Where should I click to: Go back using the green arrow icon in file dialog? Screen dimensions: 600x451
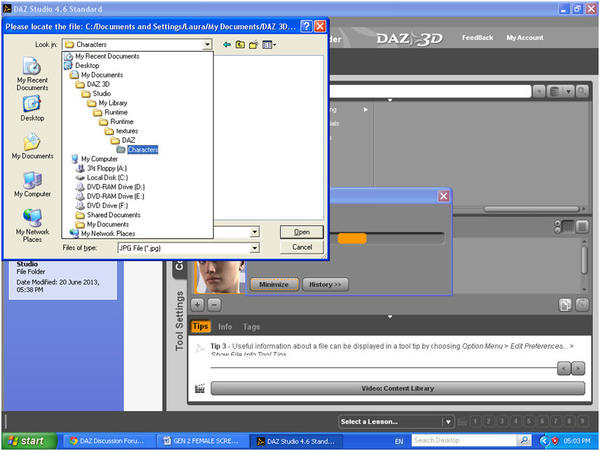[227, 45]
